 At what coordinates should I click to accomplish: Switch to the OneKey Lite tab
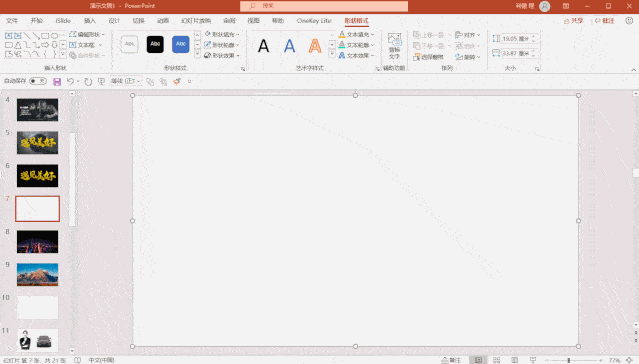click(x=314, y=20)
